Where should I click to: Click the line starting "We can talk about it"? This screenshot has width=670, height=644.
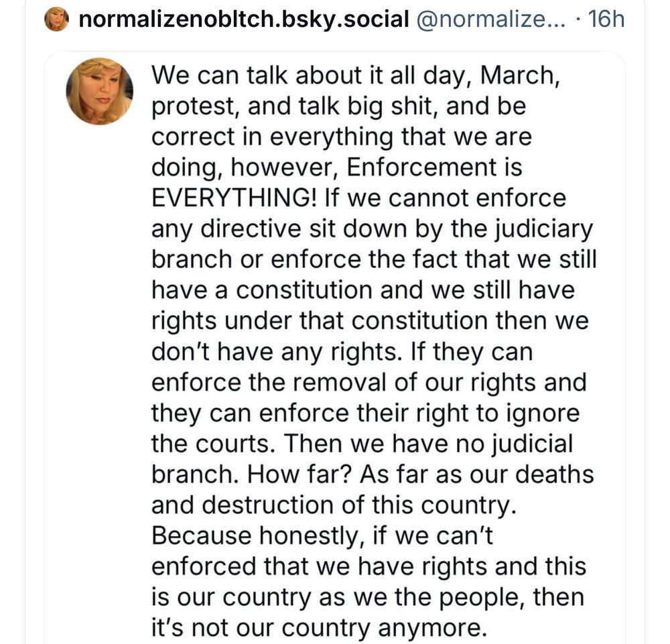coord(356,76)
